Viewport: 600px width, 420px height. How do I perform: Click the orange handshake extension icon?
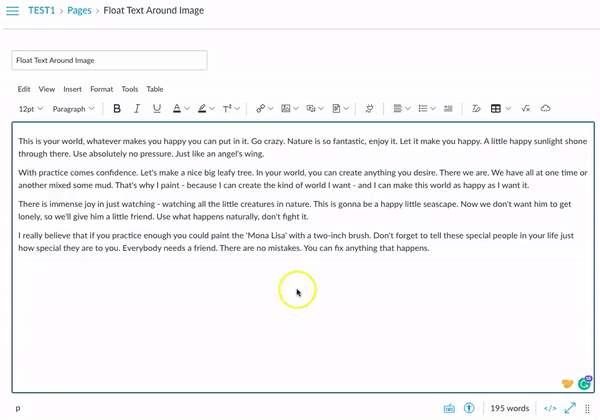pyautogui.click(x=567, y=383)
